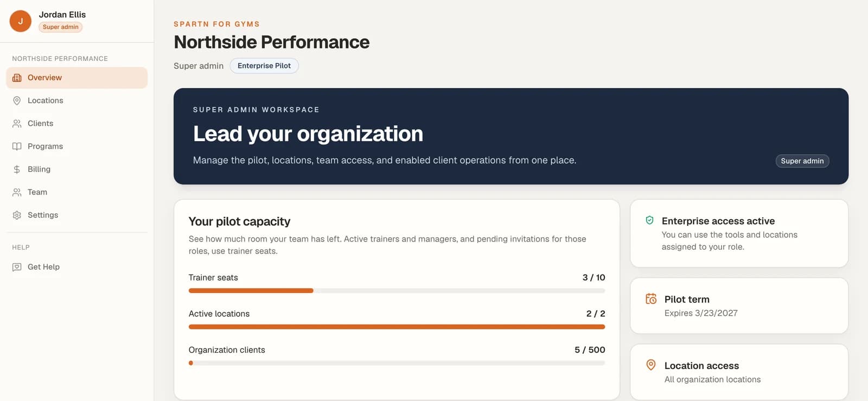
Task: Open the Clients section
Action: (76, 124)
